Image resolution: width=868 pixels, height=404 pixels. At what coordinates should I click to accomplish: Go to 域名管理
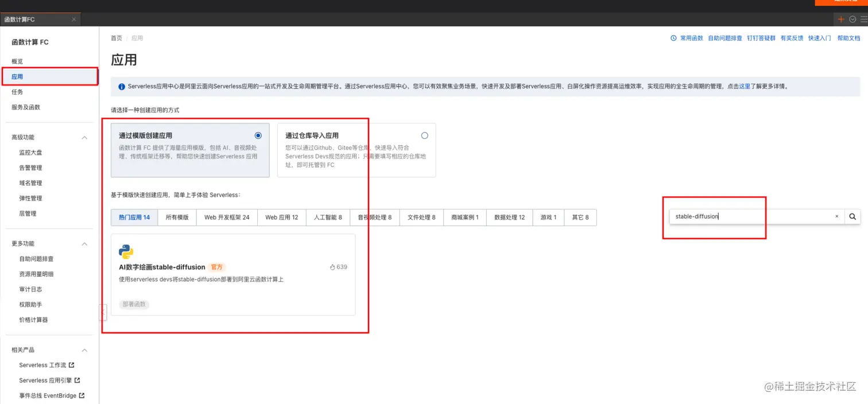click(30, 183)
